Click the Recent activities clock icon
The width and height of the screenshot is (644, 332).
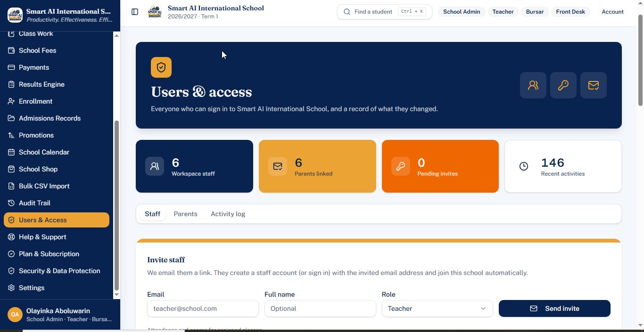tap(524, 166)
